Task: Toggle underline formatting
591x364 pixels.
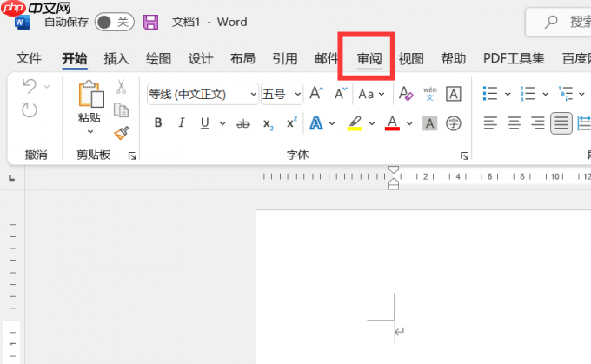Action: (204, 123)
